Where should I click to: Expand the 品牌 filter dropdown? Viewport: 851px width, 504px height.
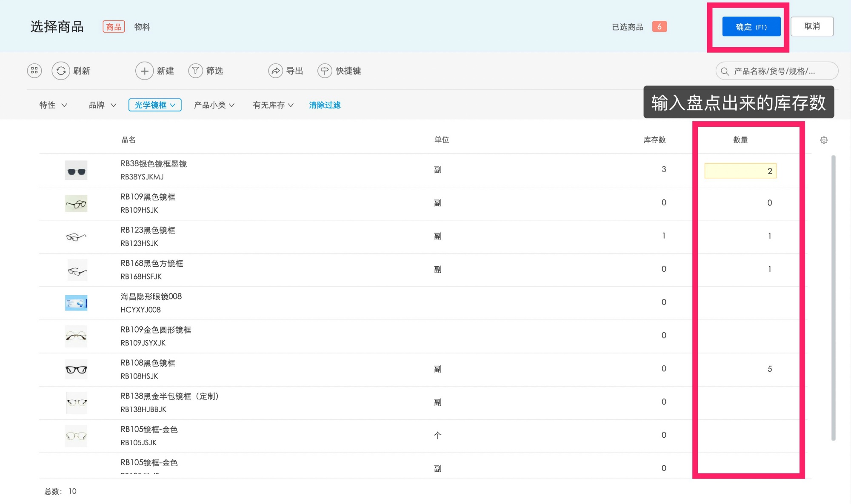click(x=102, y=105)
